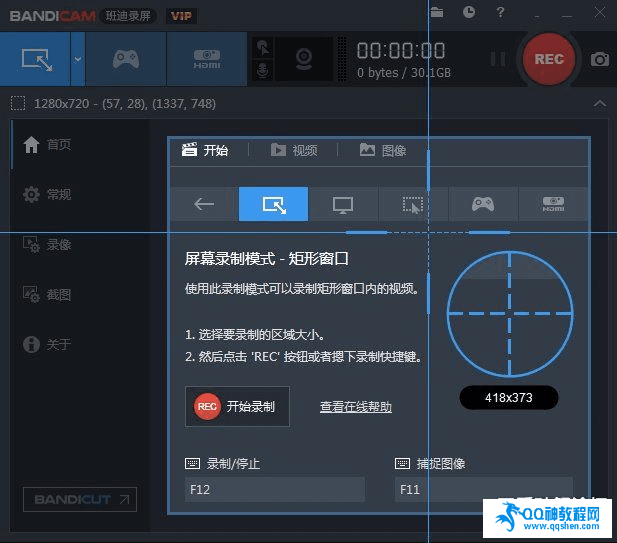Start recording with the big red REC button
The width and height of the screenshot is (617, 543).
pos(549,59)
